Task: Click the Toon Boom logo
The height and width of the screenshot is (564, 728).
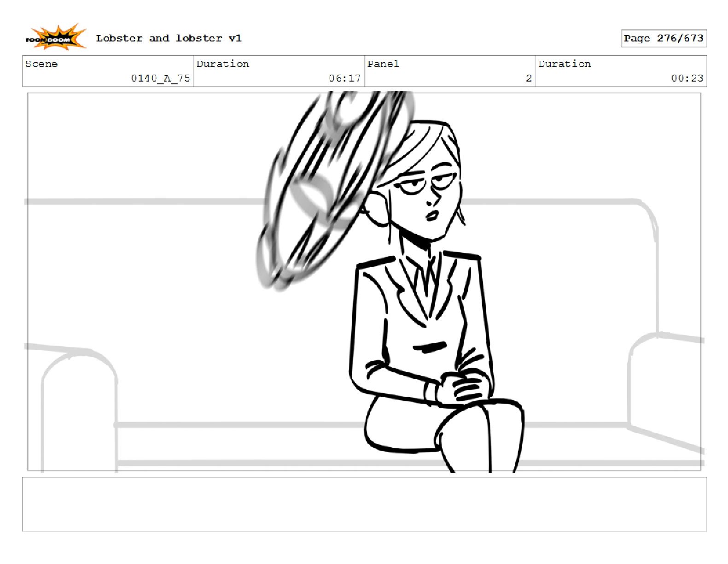Action: [55, 37]
